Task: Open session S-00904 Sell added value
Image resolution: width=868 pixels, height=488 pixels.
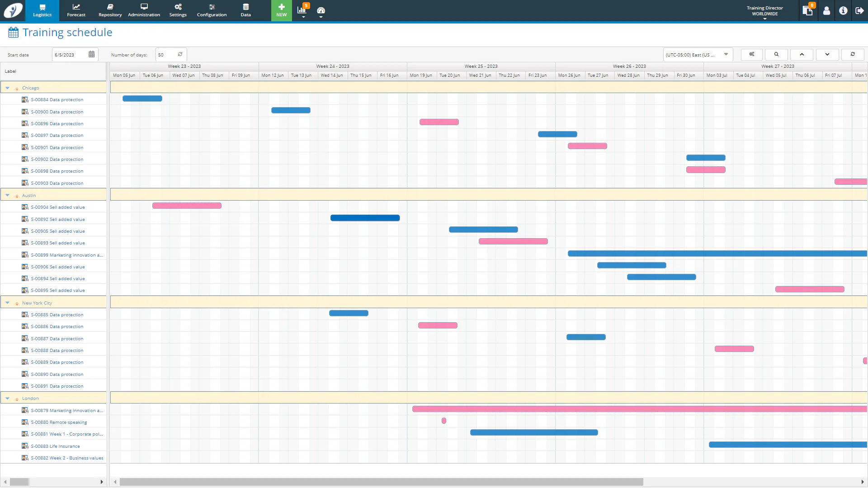Action: point(57,207)
